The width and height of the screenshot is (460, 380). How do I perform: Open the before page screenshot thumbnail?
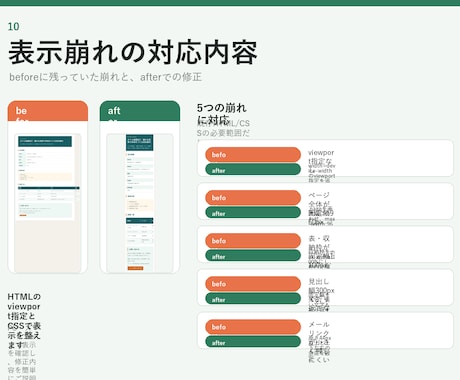[48, 203]
